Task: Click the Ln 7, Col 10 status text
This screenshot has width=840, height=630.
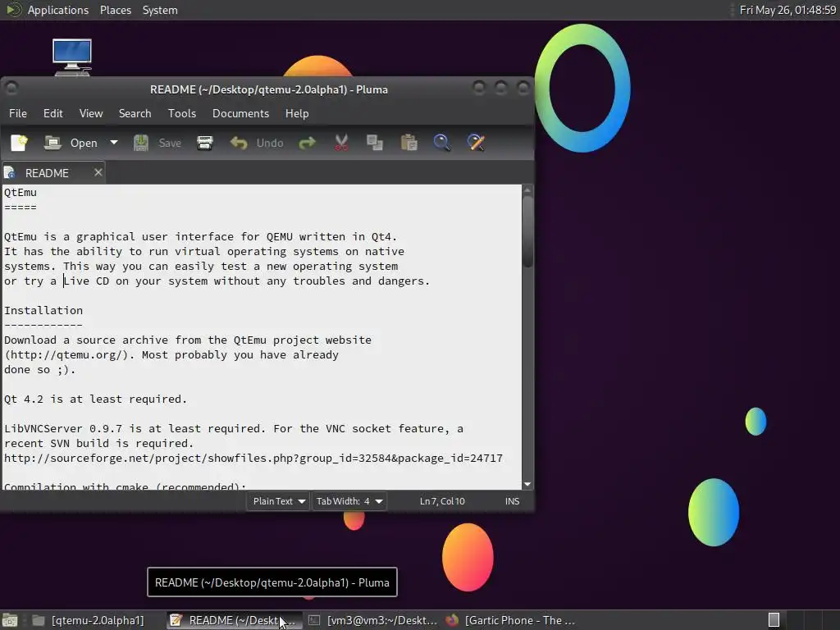Action: pyautogui.click(x=442, y=501)
